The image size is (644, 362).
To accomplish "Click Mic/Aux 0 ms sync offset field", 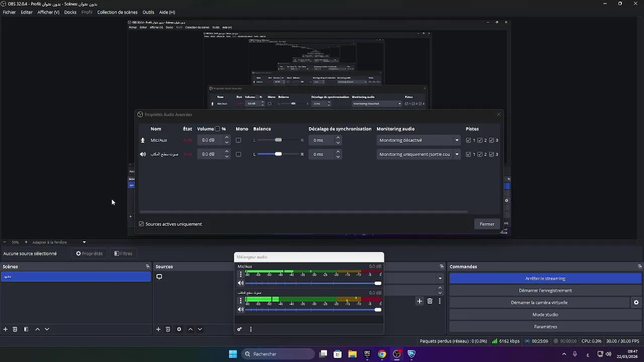I will 322,140.
